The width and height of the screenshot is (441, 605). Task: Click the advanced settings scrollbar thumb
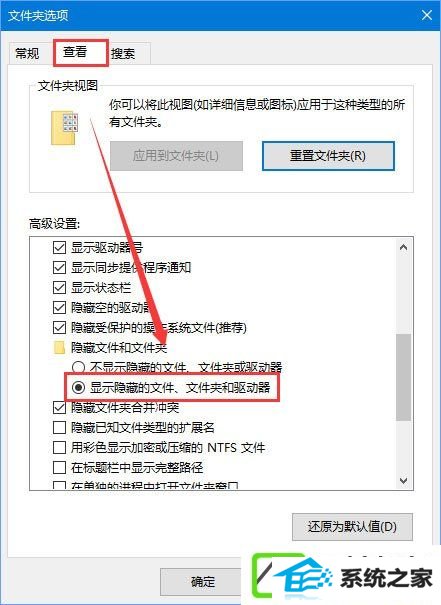[x=404, y=377]
